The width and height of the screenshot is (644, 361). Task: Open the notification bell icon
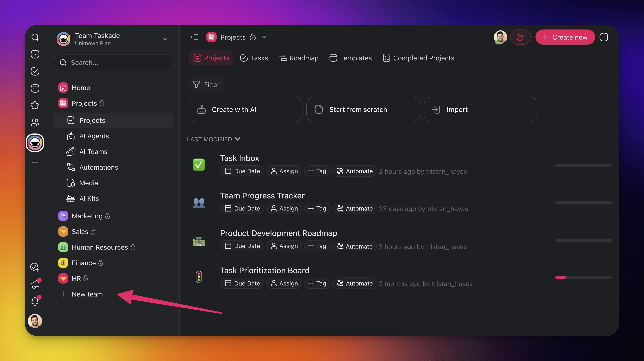pyautogui.click(x=35, y=301)
